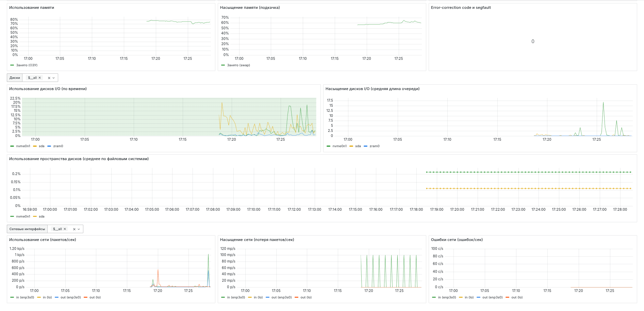Open the Диски variable dropdown chevron
This screenshot has height=311, width=644.
pos(54,78)
